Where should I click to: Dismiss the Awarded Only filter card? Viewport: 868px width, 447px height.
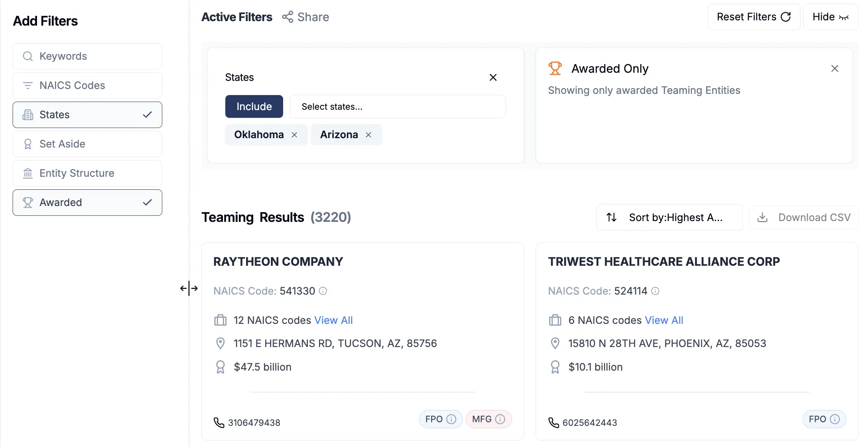(835, 69)
